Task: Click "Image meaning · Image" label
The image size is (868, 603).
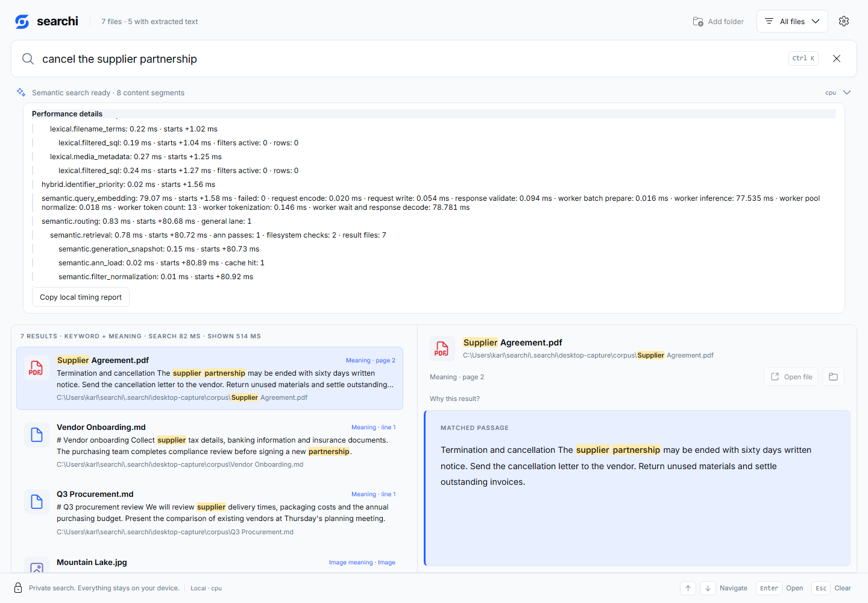Action: [362, 563]
